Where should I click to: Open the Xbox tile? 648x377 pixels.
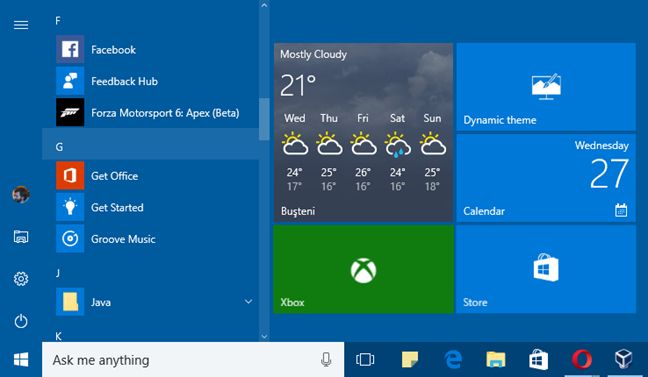(x=364, y=269)
